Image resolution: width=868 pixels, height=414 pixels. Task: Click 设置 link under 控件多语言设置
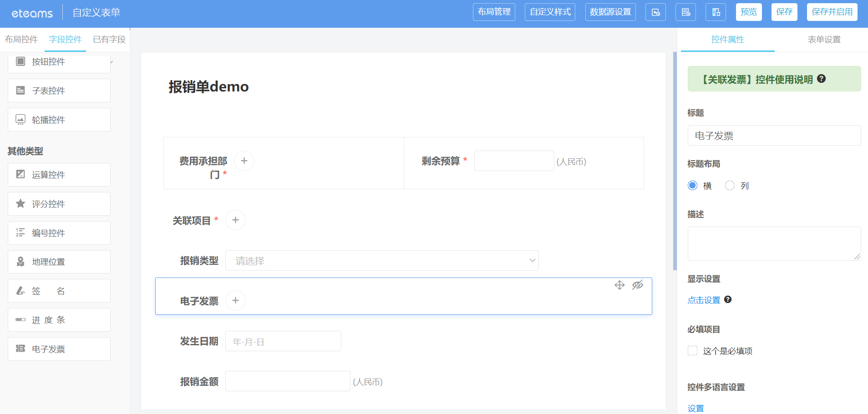click(x=695, y=409)
